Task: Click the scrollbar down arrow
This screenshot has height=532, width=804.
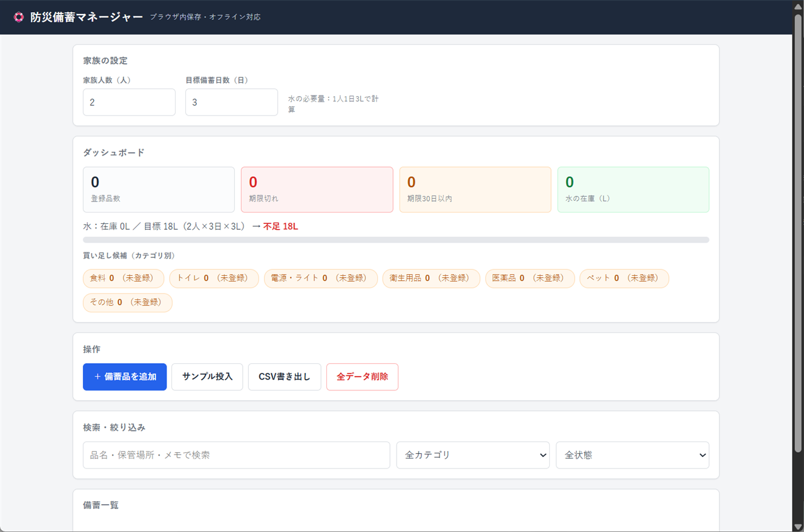Action: tap(798, 526)
